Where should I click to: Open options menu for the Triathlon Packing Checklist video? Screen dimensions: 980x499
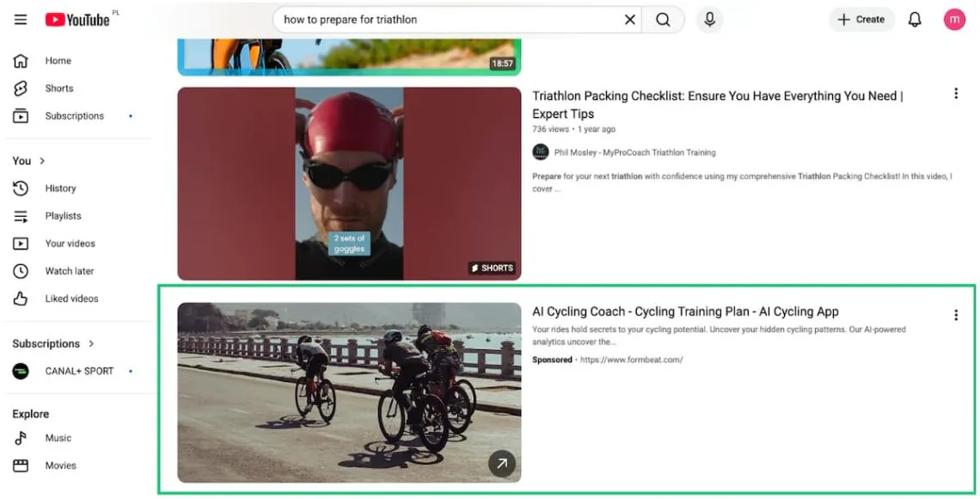(956, 93)
